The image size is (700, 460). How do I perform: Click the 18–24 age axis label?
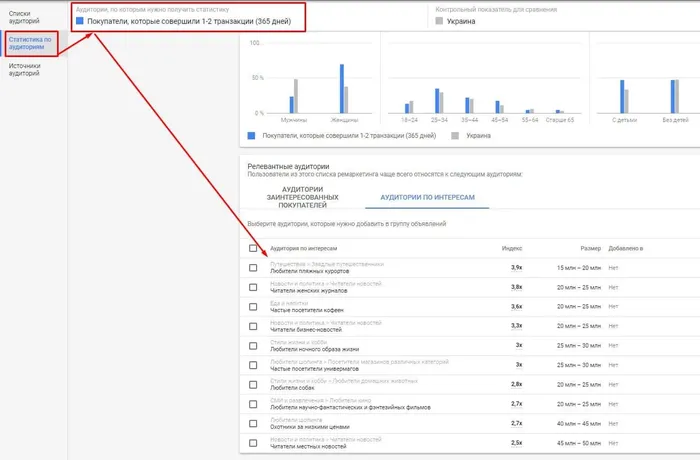(409, 120)
